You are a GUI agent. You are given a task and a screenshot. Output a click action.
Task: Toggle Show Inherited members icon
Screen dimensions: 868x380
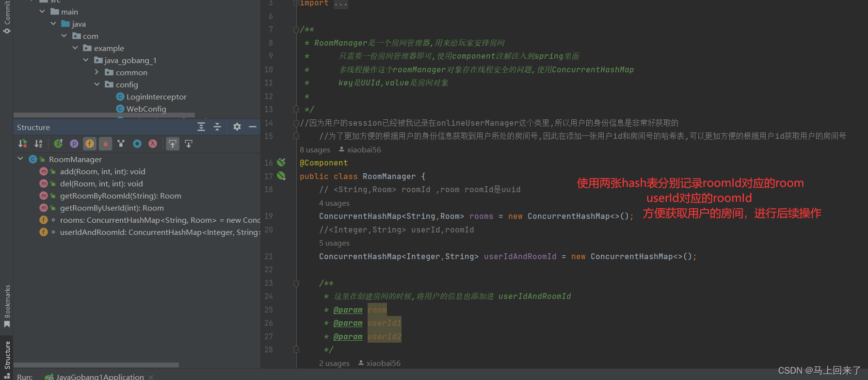[x=121, y=144]
